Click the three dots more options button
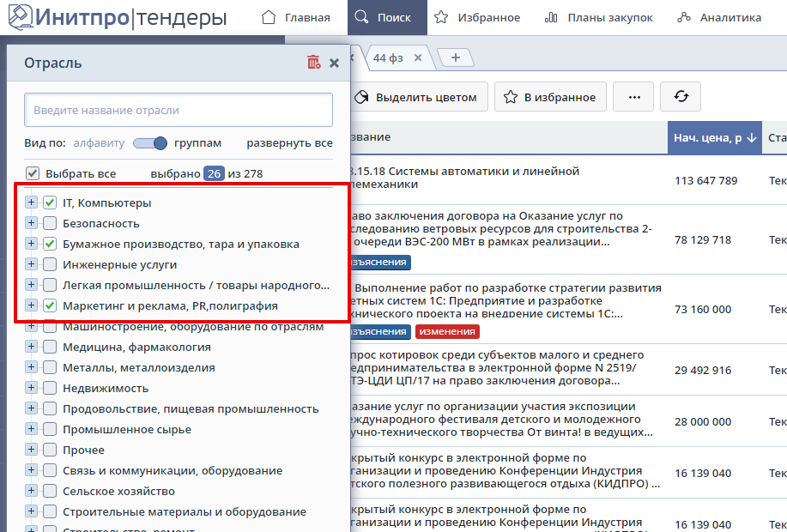Image resolution: width=787 pixels, height=532 pixels. pos(634,97)
